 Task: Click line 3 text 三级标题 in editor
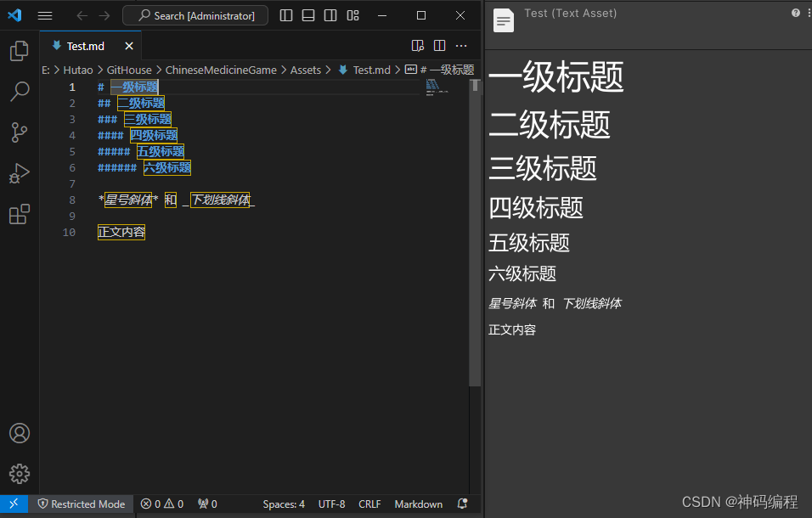tap(148, 119)
